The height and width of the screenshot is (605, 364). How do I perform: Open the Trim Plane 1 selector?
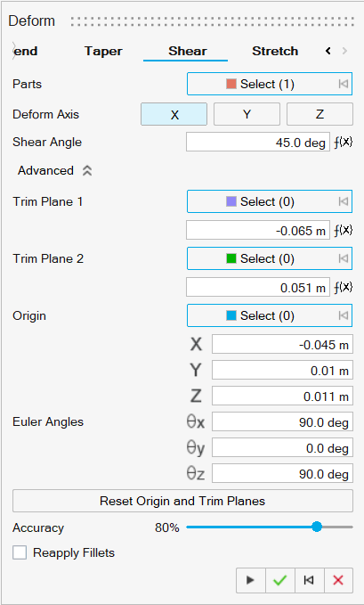[270, 201]
